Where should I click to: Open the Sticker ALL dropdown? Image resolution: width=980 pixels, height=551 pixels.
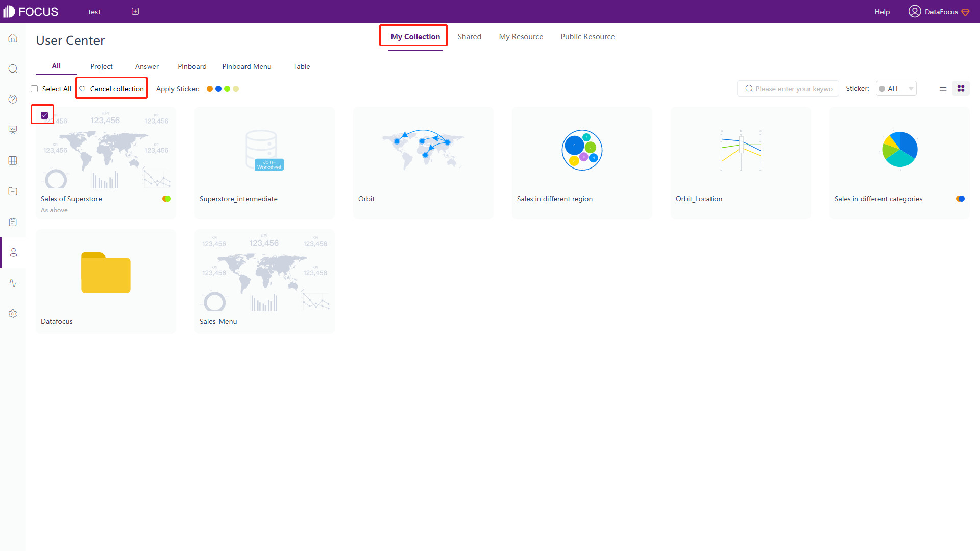point(896,89)
